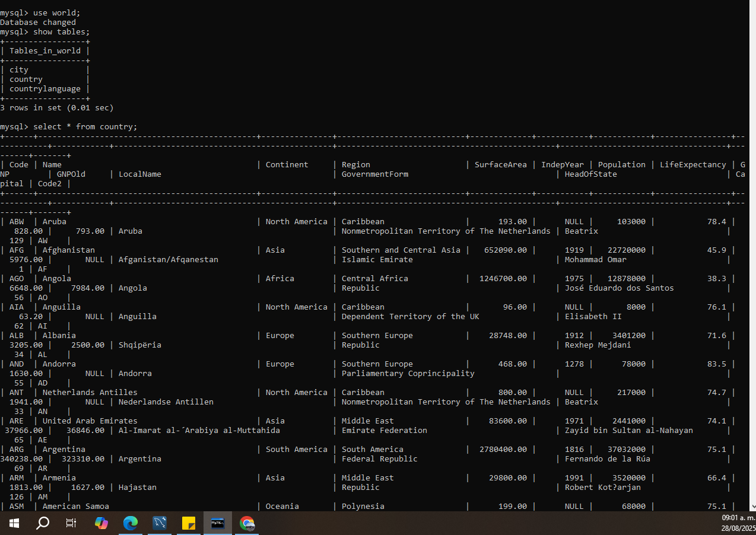Screen dimensions: 756x535
Task: Click the 'Polynesia' region cell
Action: pyautogui.click(x=363, y=507)
